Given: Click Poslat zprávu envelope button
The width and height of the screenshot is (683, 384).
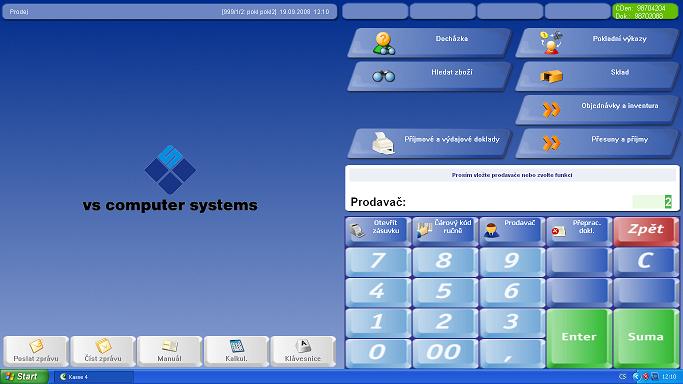Looking at the screenshot, I should coord(36,351).
